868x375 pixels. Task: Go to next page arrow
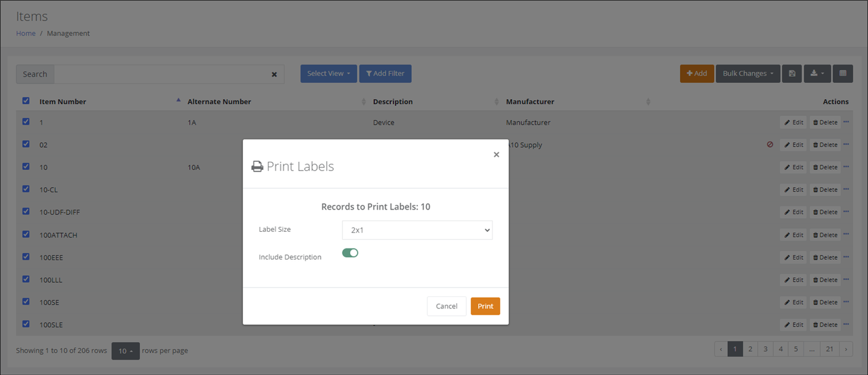pyautogui.click(x=846, y=349)
